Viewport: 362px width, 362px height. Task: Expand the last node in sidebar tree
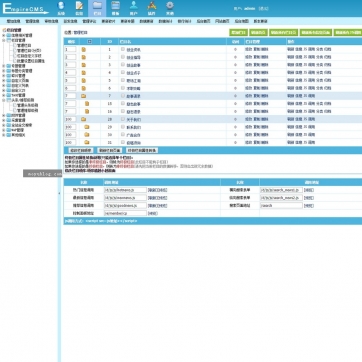[4, 135]
